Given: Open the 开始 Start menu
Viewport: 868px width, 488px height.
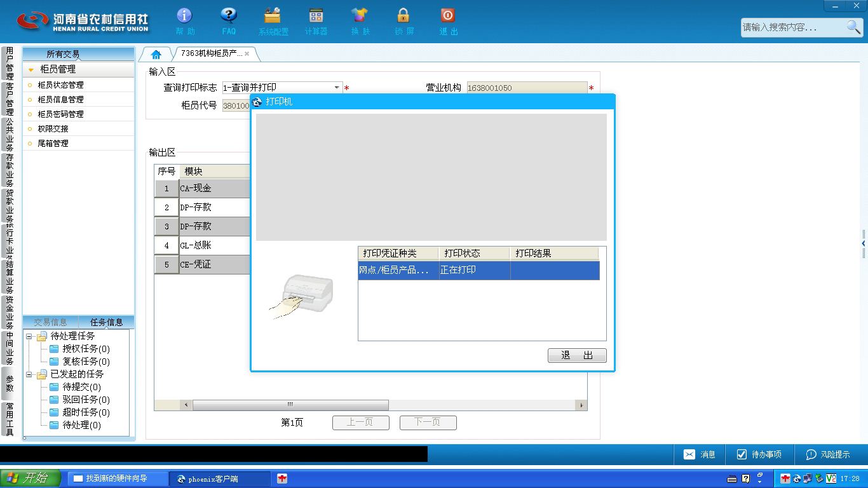Looking at the screenshot, I should point(31,478).
